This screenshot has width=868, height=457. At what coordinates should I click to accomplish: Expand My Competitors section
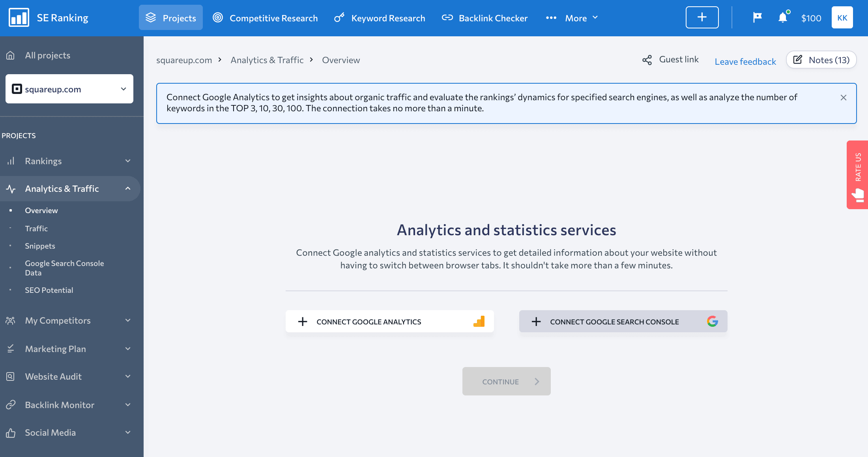(x=70, y=320)
